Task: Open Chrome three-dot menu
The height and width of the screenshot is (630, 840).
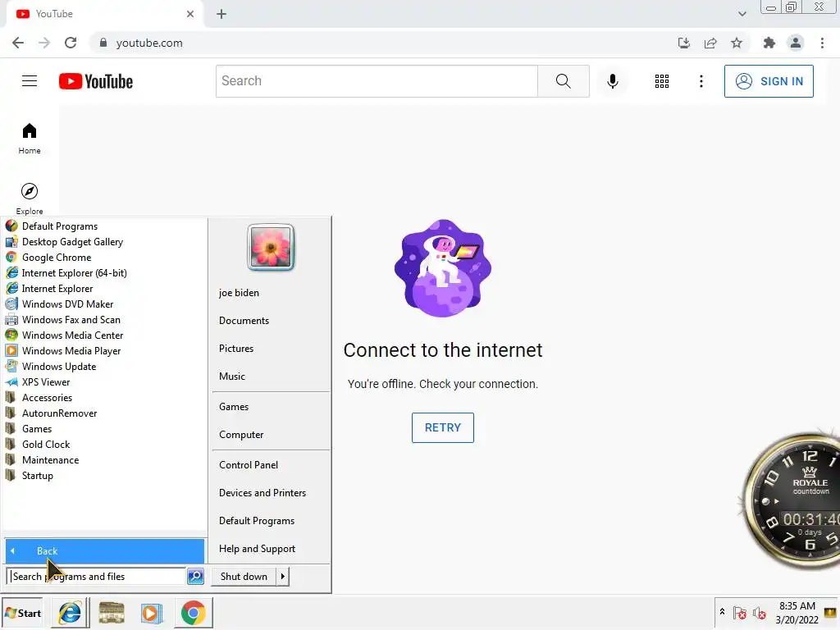Action: click(822, 43)
